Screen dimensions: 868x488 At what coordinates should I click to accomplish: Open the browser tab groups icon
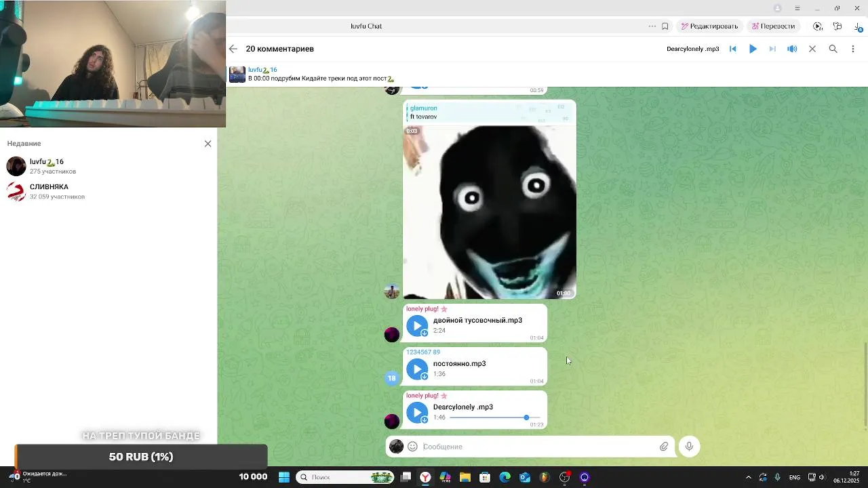click(x=837, y=26)
